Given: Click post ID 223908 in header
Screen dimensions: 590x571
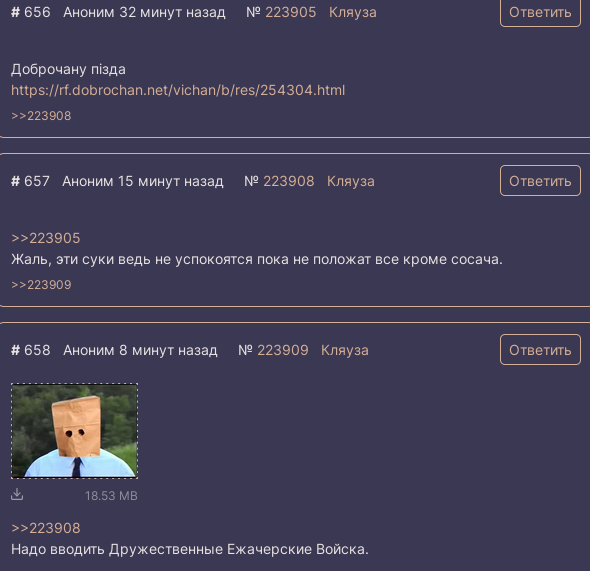Looking at the screenshot, I should click(x=288, y=181).
